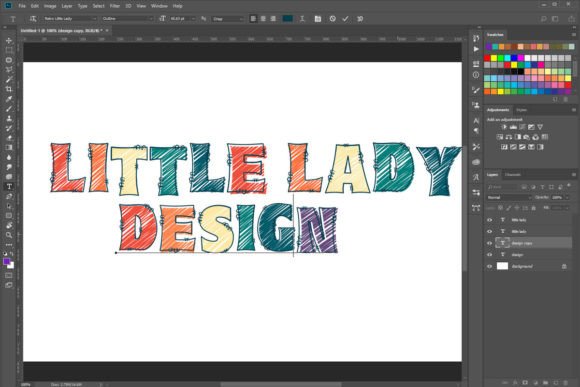Viewport: 580px width, 387px height.
Task: Pick the red swatch in Swatches panel
Action: 487,58
